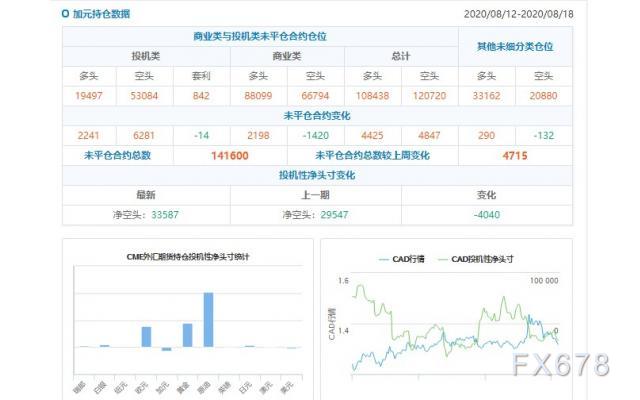The image size is (640, 400).
Task: Select other short value 20880
Action: 543,96
